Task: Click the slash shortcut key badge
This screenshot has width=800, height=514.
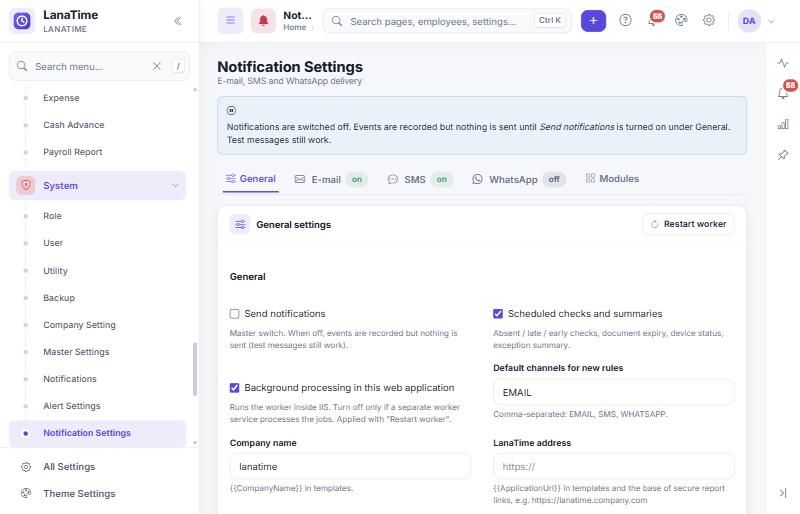Action: pyautogui.click(x=178, y=66)
